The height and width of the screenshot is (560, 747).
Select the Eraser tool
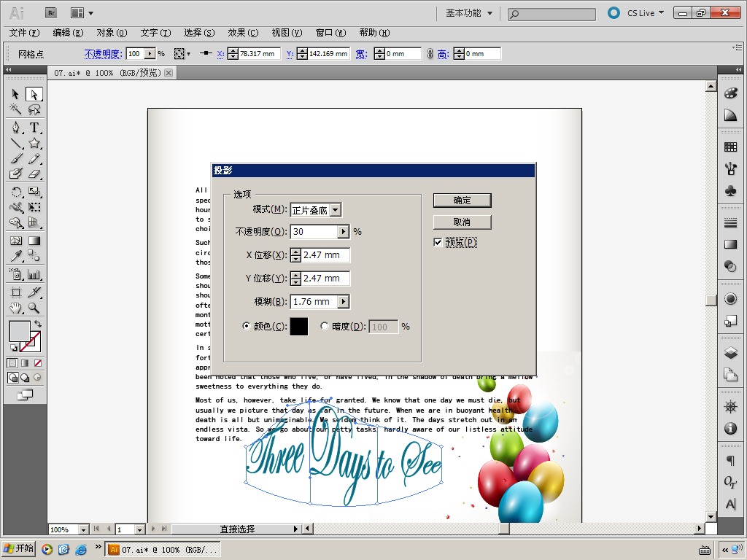coord(34,174)
